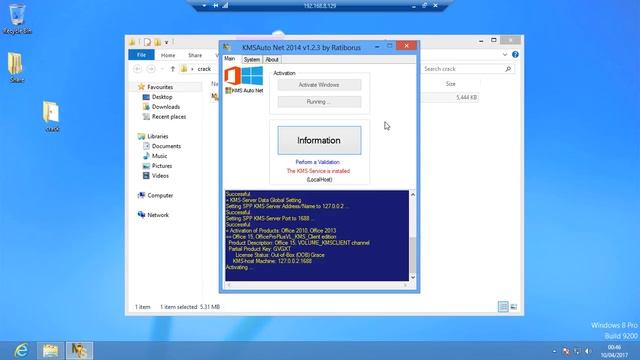The image size is (640, 360).
Task: Switch to the Main tab
Action: 230,59
